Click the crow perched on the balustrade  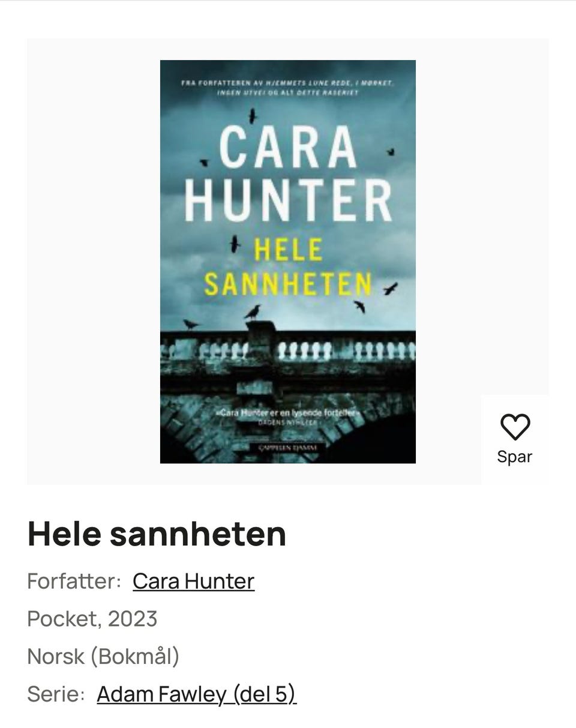[253, 312]
